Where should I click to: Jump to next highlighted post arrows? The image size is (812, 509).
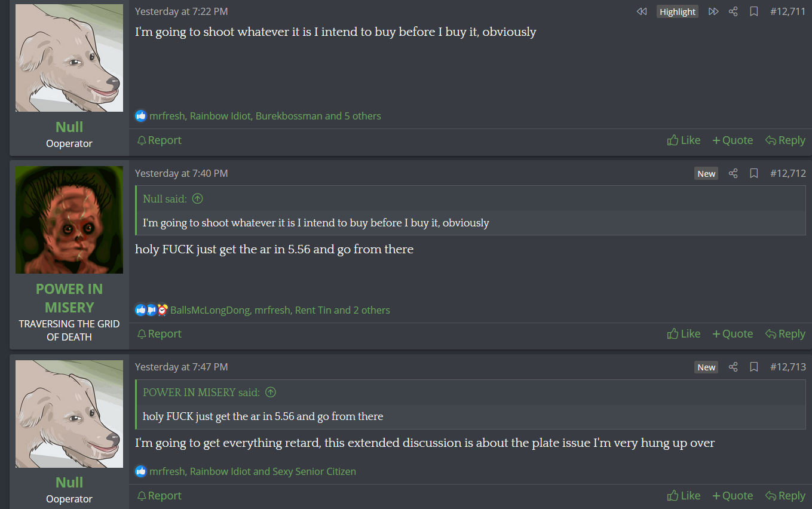713,11
